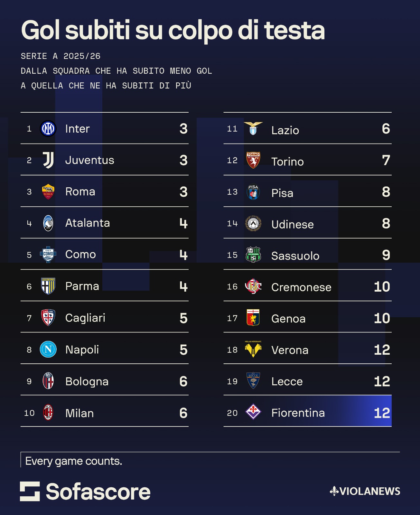Click the highlighted Fiorentina score 12
Viewport: 420px width, 515px height.
(382, 413)
